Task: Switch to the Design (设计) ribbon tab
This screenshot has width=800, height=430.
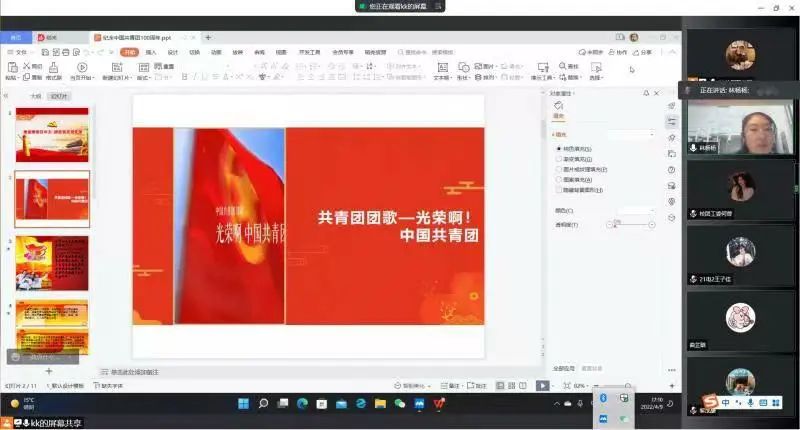Action: coord(173,52)
